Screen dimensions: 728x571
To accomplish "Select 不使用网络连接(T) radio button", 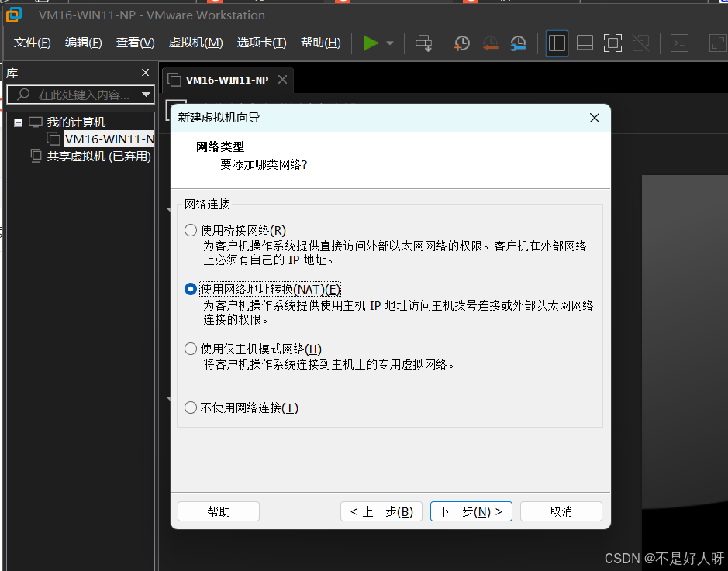I will click(191, 408).
